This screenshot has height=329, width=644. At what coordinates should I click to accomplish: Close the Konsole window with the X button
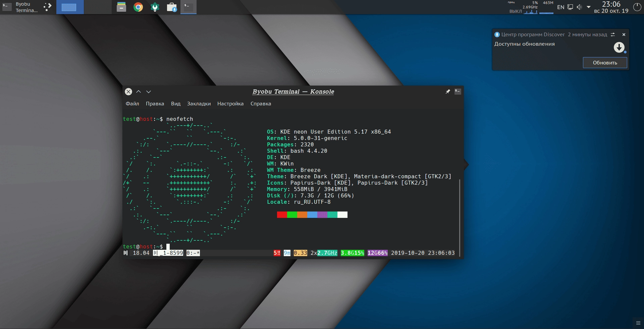click(x=128, y=92)
